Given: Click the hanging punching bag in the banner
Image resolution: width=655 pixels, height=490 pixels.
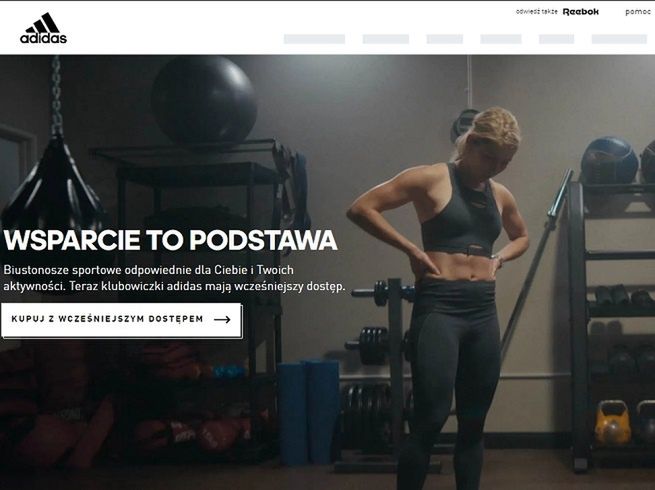Looking at the screenshot, I should point(53,184).
